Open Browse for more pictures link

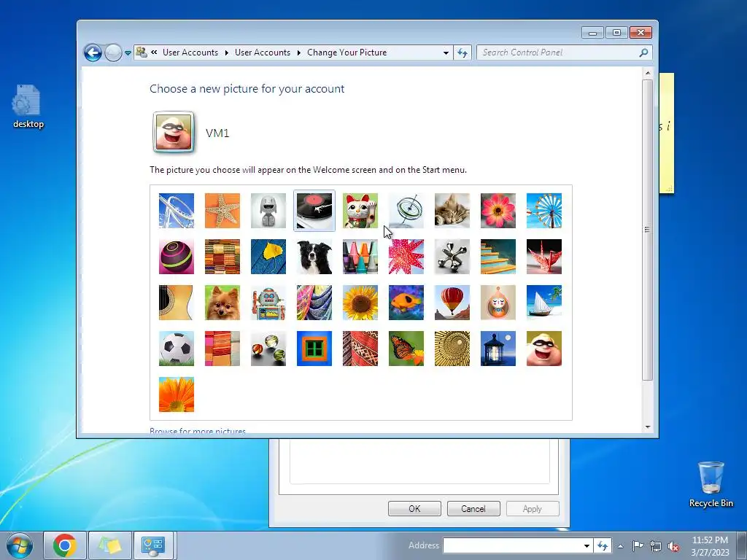pos(198,431)
